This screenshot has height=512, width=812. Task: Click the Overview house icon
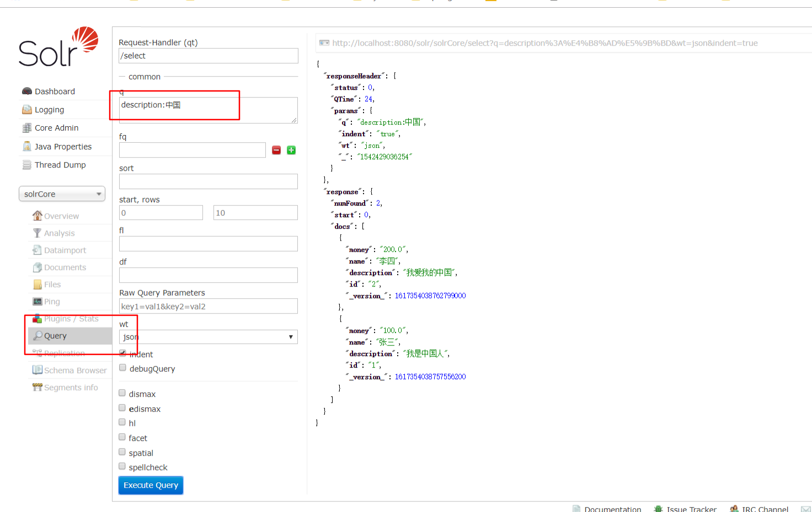(x=37, y=215)
